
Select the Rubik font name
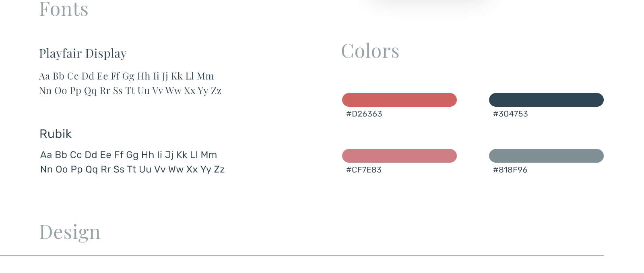[x=56, y=134]
